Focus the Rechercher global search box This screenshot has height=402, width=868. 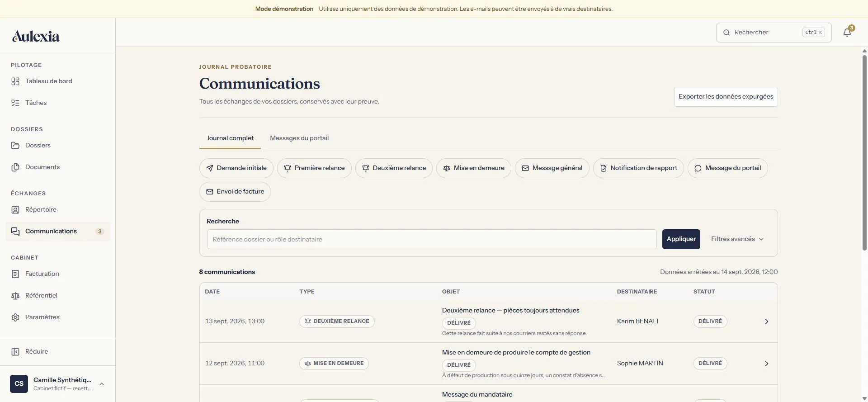774,33
